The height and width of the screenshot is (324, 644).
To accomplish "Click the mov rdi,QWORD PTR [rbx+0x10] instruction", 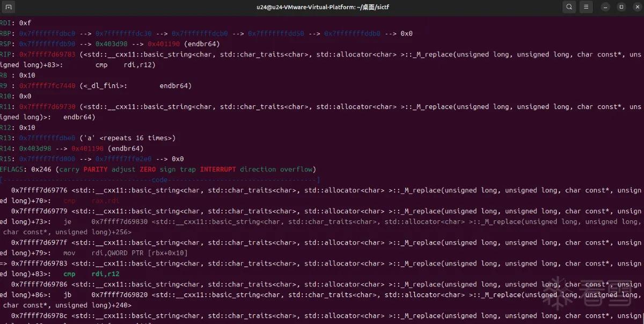I will [126, 253].
